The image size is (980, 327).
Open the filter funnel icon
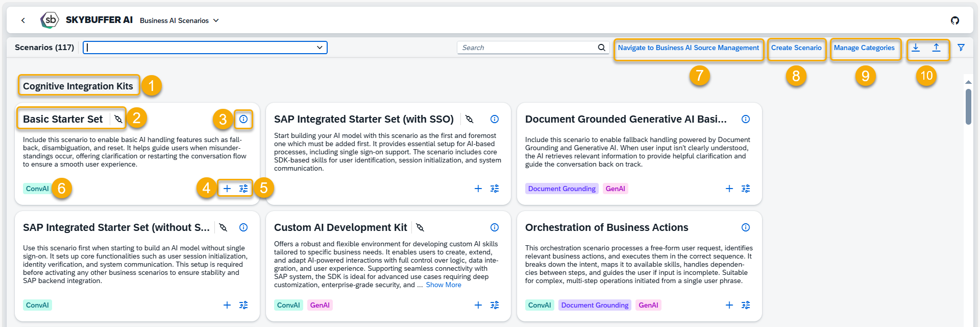pyautogui.click(x=961, y=48)
